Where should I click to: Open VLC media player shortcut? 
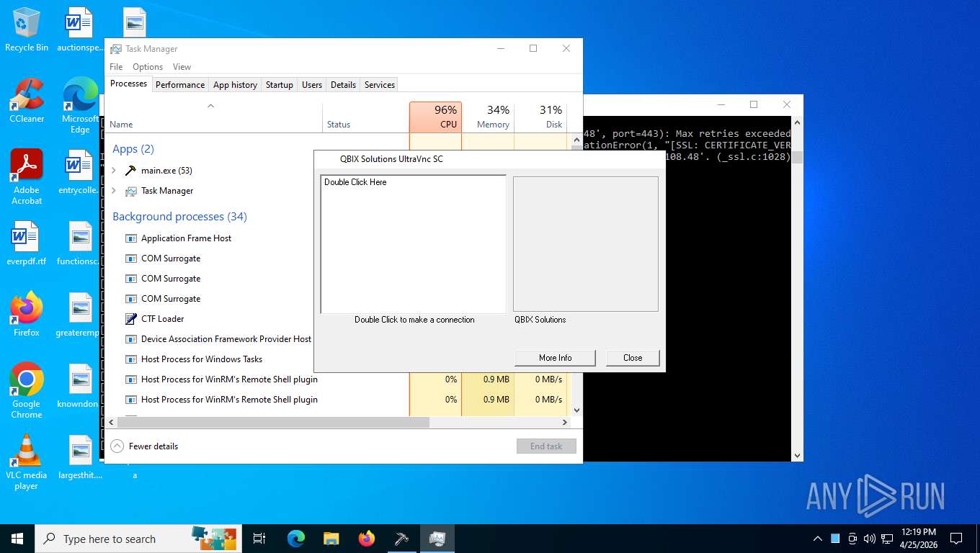coord(27,462)
